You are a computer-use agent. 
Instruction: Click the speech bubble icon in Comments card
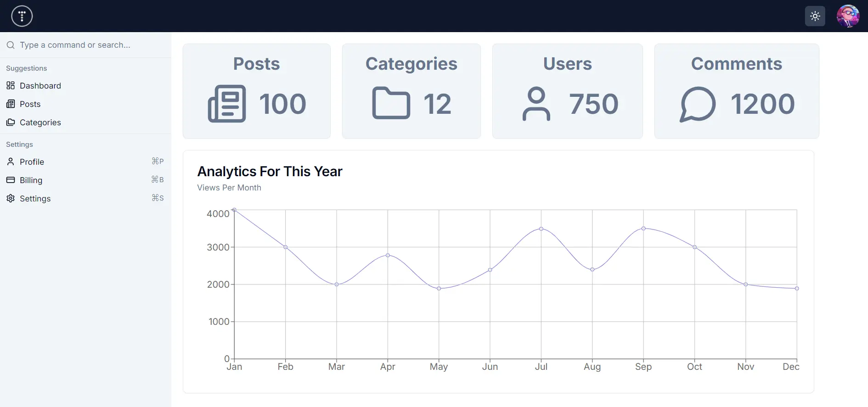[x=698, y=104]
